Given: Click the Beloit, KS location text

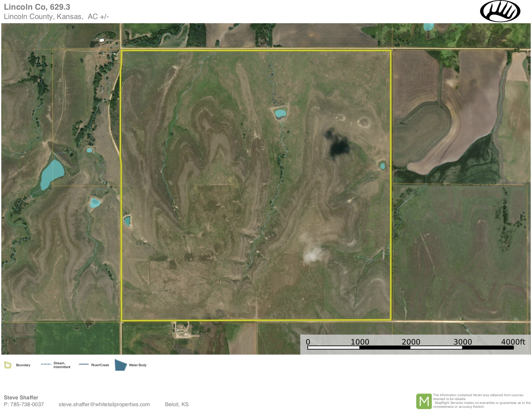Looking at the screenshot, I should click(x=177, y=404).
